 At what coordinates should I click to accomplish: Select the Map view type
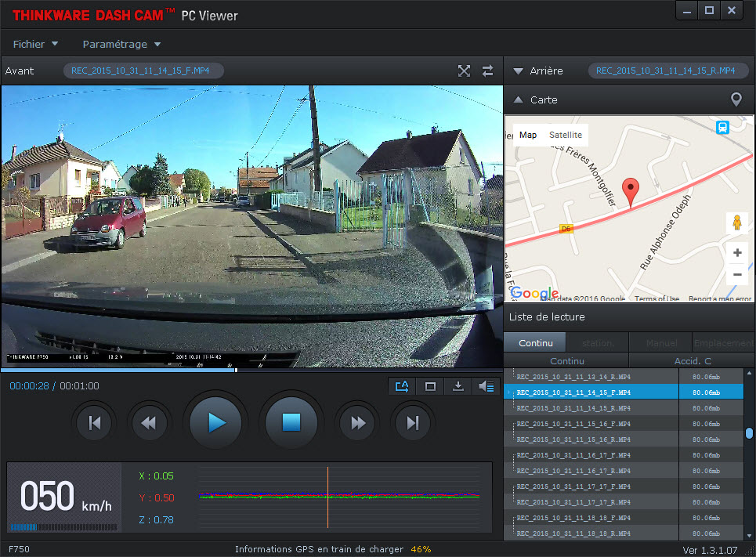528,135
